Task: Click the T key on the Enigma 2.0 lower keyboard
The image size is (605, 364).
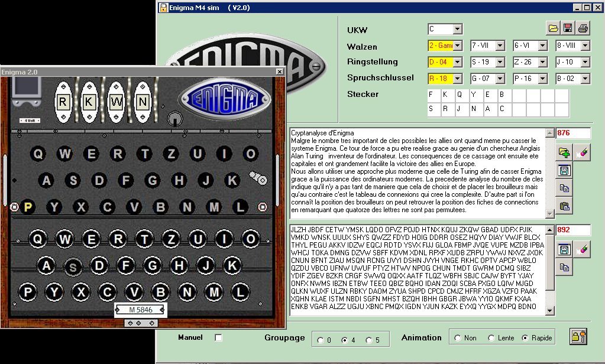Action: tap(144, 239)
